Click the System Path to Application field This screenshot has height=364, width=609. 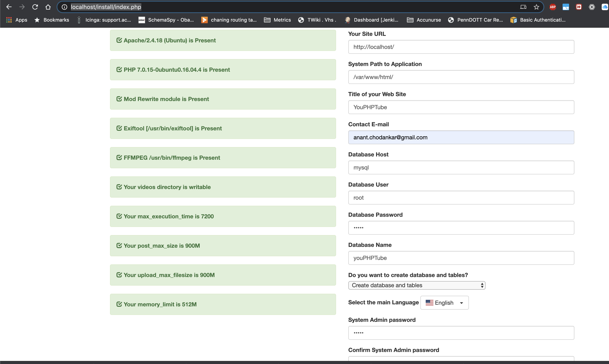tap(461, 77)
